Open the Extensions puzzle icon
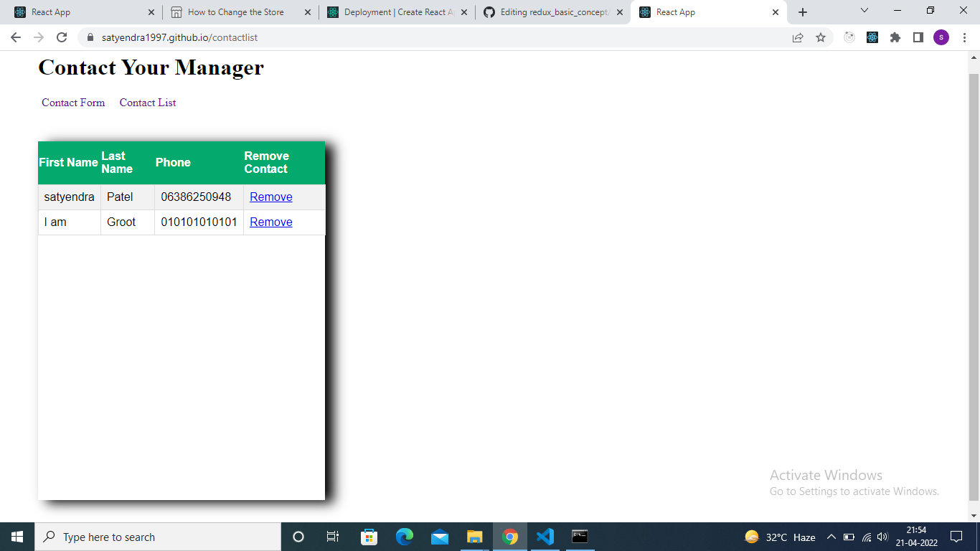This screenshot has height=551, width=980. point(895,37)
